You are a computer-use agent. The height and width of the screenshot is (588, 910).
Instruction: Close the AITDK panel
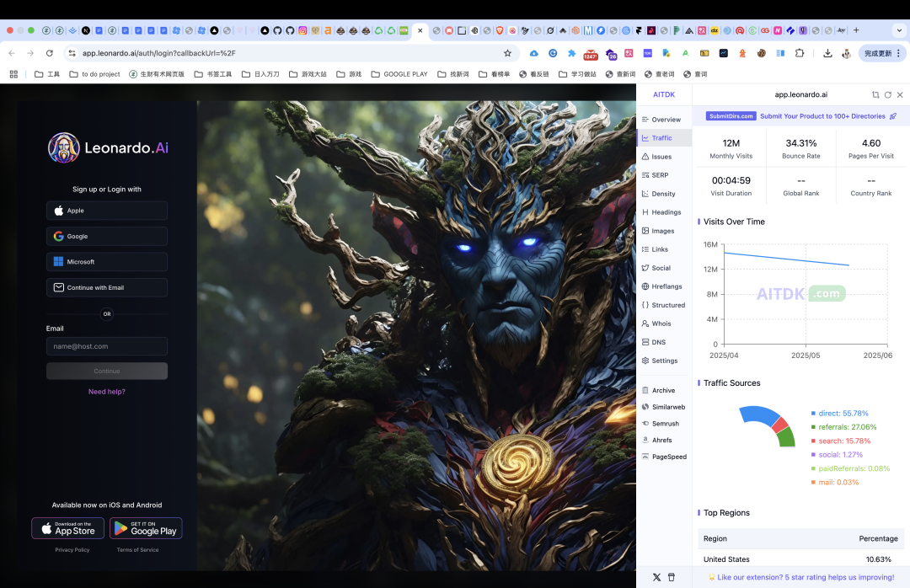[900, 94]
